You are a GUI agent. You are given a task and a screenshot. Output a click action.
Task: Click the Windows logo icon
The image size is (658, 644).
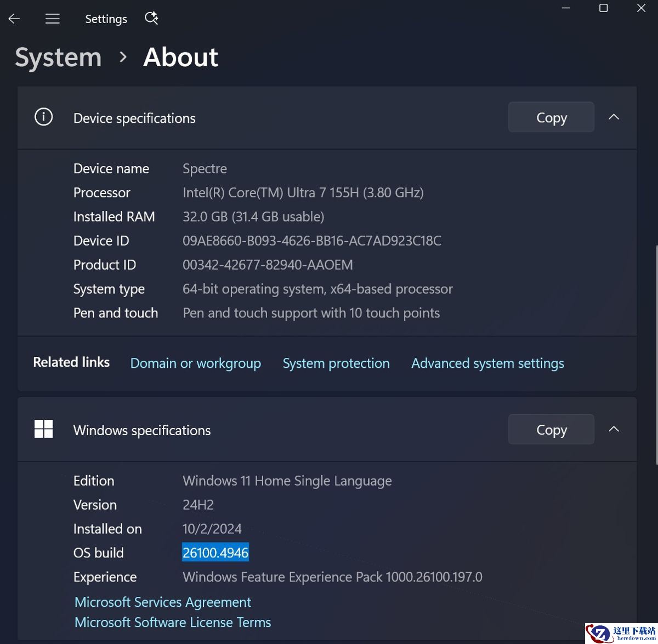pyautogui.click(x=44, y=429)
